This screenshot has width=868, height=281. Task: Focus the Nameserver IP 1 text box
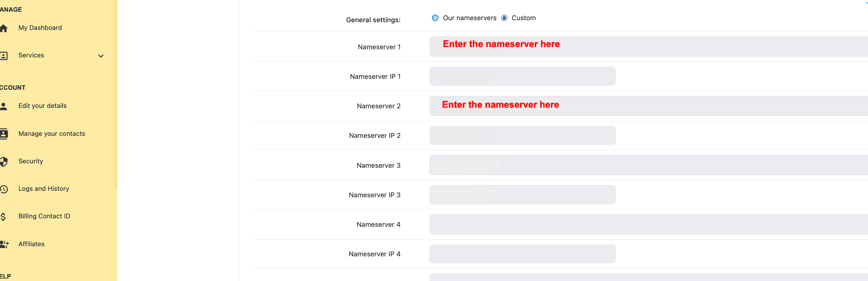(x=522, y=76)
